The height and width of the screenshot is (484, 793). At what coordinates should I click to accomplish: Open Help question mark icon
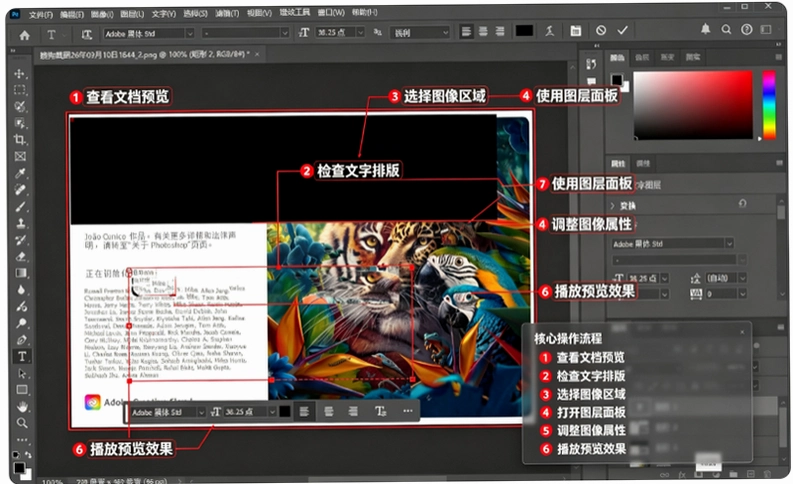pos(746,29)
